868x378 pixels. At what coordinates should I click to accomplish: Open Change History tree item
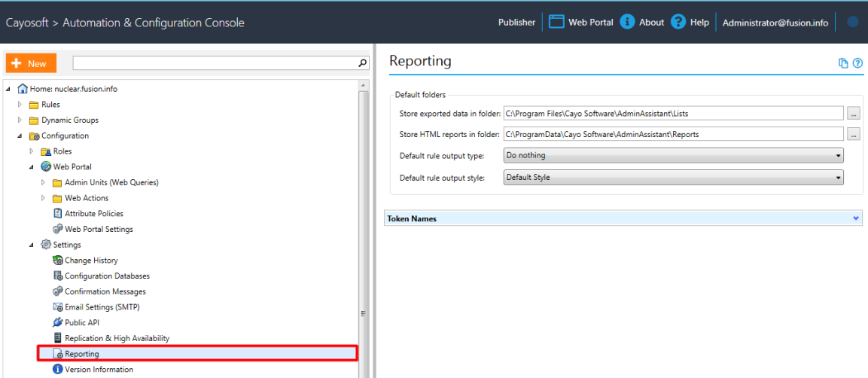coord(91,260)
